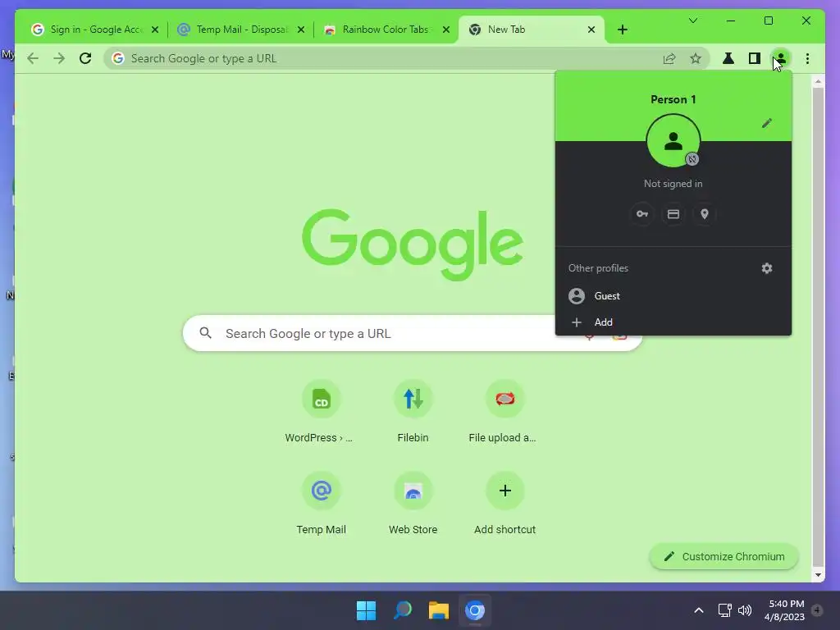
Task: Click the scrollbar down arrow
Action: click(818, 575)
